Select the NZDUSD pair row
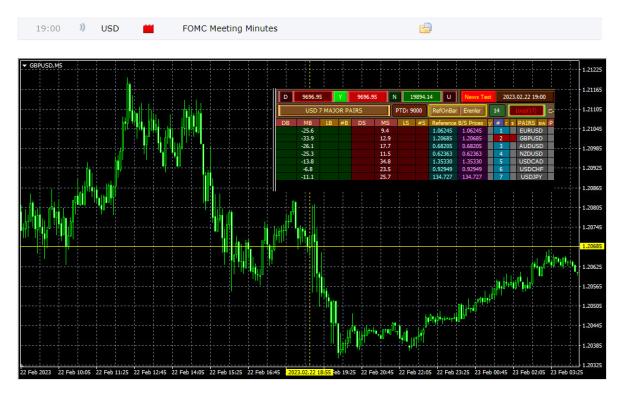The width and height of the screenshot is (625, 398). click(531, 154)
